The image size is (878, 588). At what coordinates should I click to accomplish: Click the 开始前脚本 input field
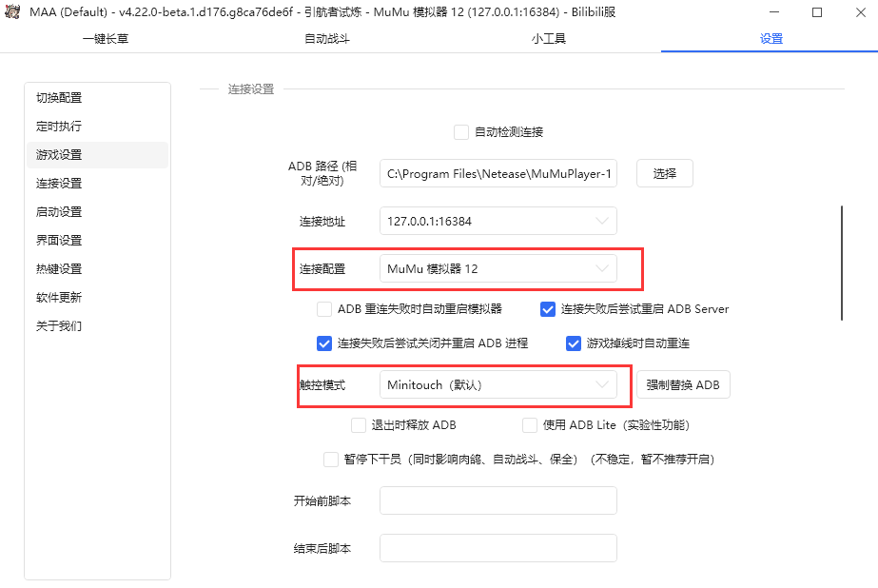(x=498, y=500)
